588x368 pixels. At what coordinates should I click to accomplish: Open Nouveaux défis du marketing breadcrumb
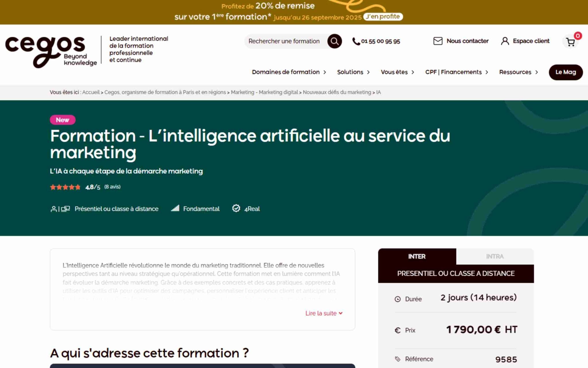coord(337,92)
